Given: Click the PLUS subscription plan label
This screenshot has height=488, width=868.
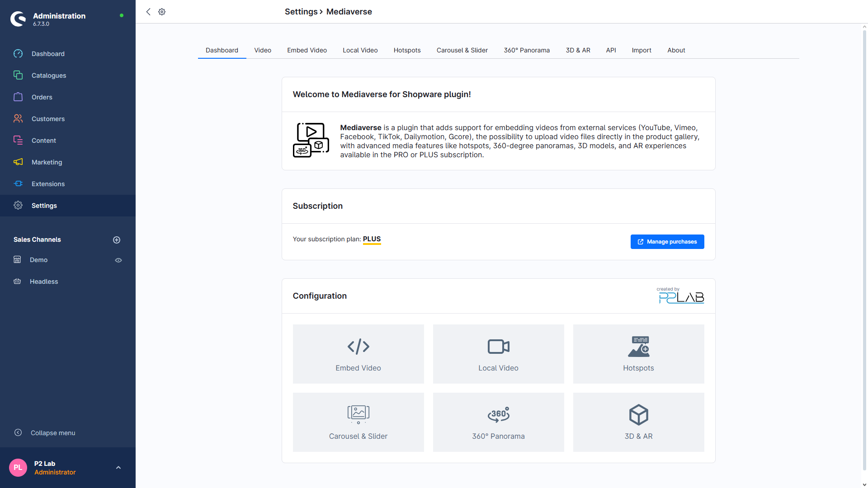Looking at the screenshot, I should (x=372, y=239).
